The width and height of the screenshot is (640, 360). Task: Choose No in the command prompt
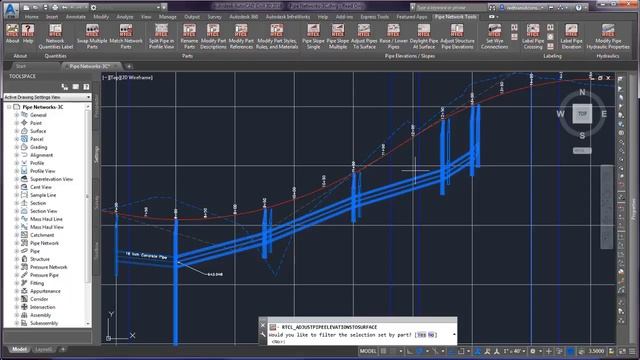431,335
